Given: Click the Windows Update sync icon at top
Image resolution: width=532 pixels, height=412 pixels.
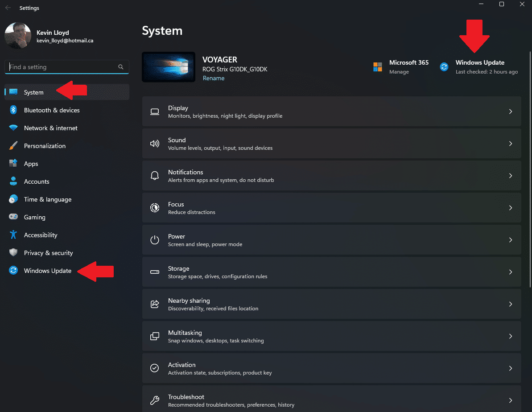Looking at the screenshot, I should click(x=444, y=67).
